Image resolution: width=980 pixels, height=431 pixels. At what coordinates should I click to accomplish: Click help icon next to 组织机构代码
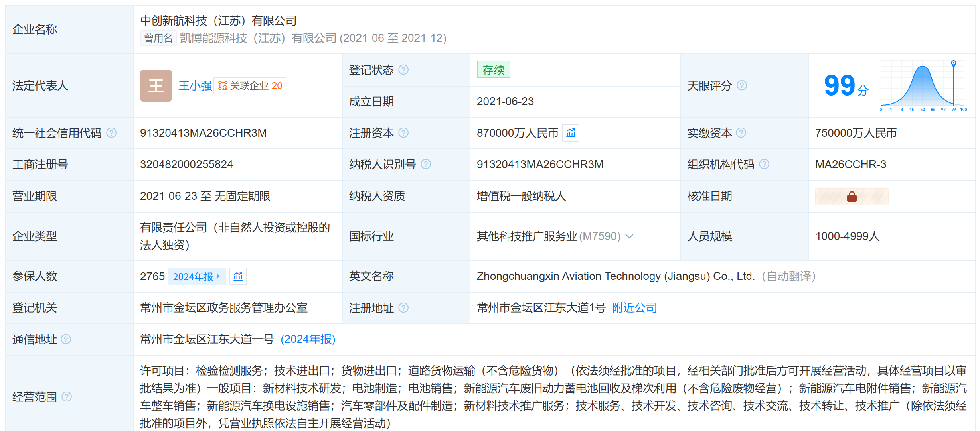tap(764, 164)
